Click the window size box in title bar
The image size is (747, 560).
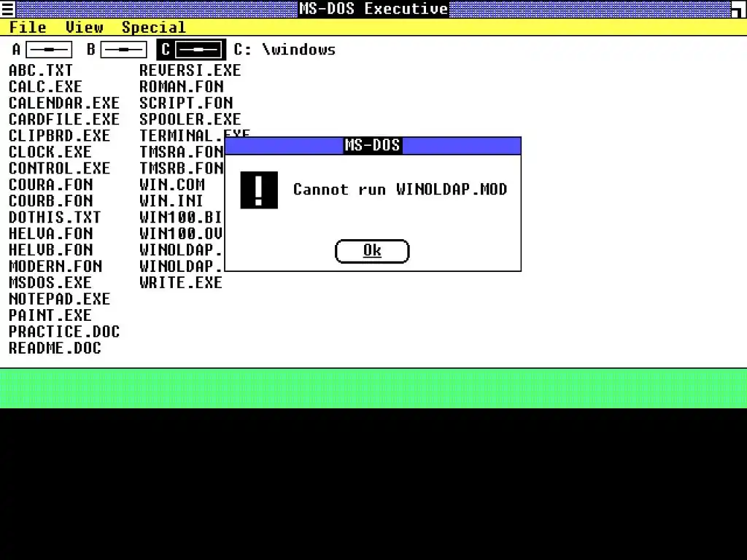point(739,9)
